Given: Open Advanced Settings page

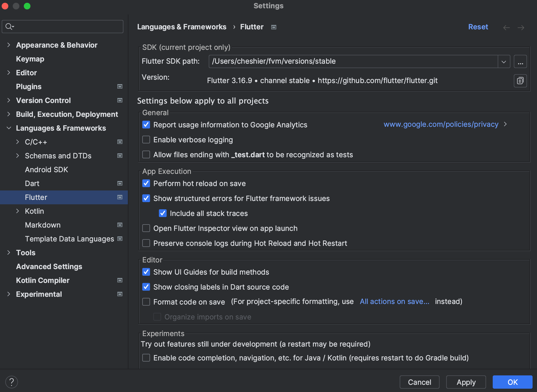Looking at the screenshot, I should 49,267.
